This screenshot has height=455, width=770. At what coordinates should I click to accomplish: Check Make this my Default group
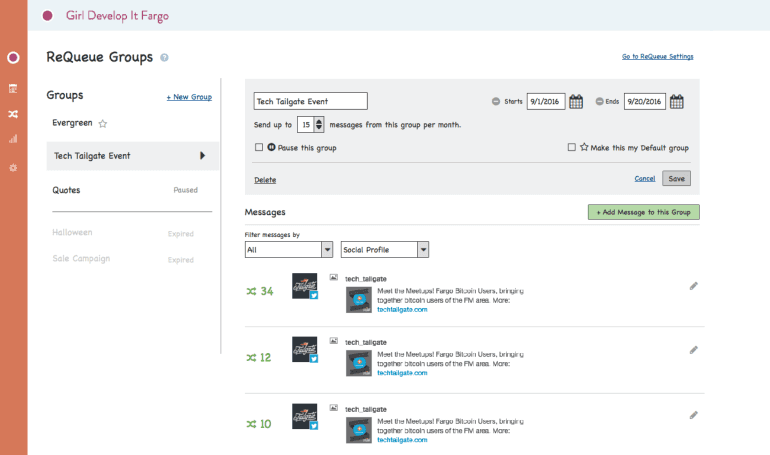pos(571,147)
